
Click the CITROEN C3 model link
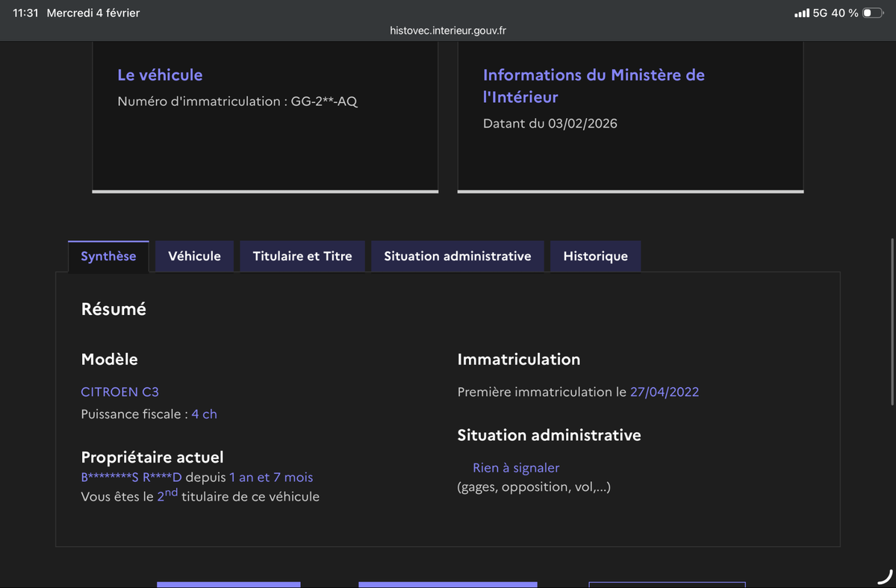119,392
